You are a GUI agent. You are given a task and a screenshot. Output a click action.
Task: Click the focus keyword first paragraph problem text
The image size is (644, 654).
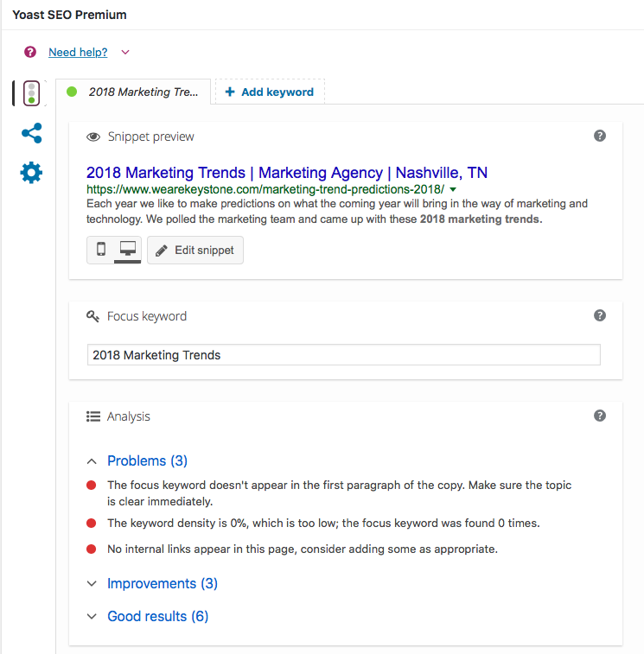340,493
